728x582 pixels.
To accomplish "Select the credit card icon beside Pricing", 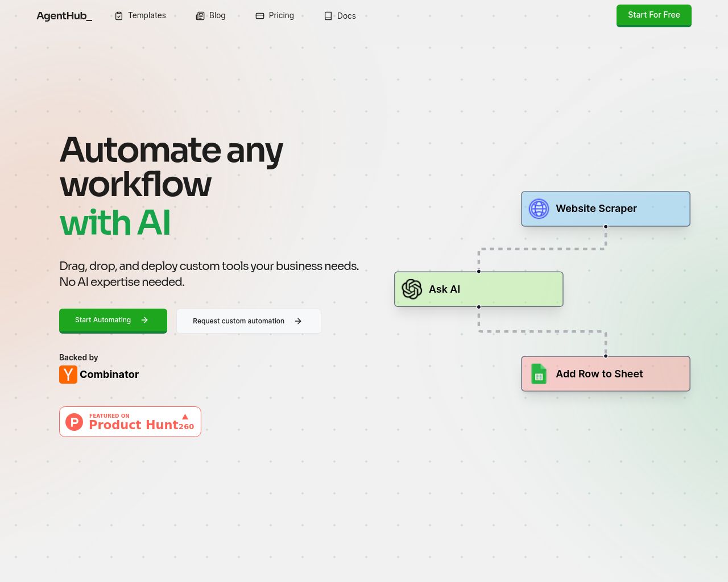I will click(x=260, y=15).
